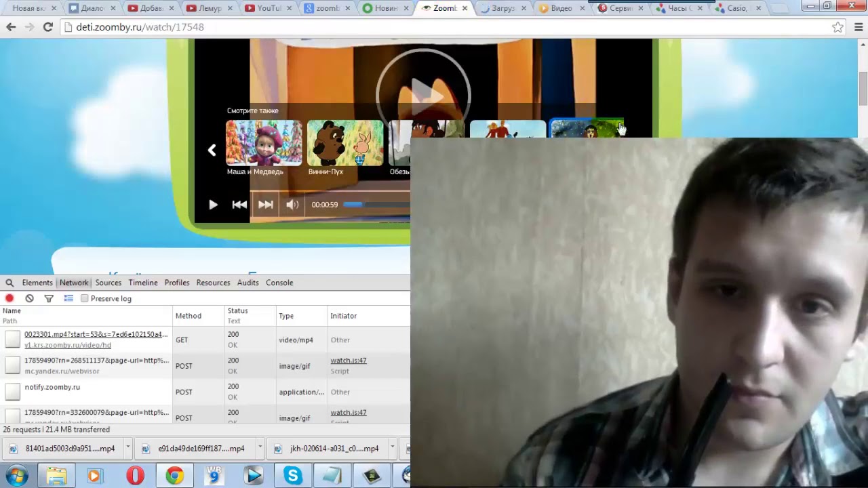Open Windows Explorer from the taskbar
Viewport: 868px width, 488px height.
point(56,476)
